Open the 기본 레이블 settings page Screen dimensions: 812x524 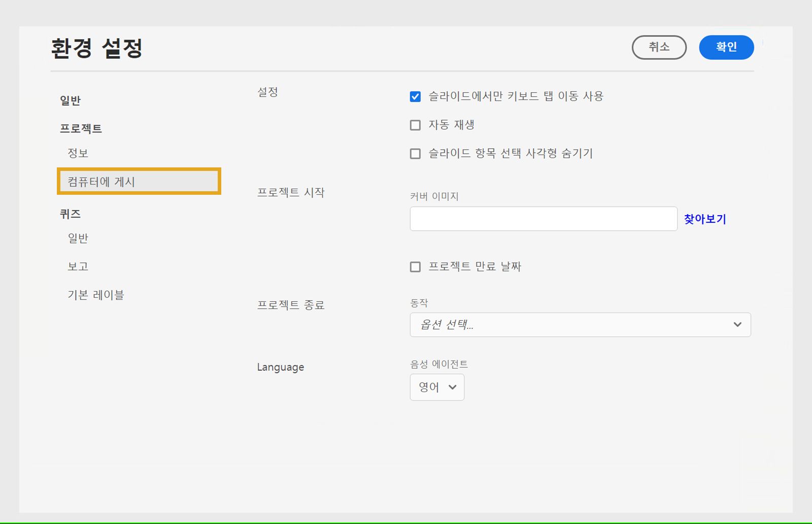tap(96, 295)
